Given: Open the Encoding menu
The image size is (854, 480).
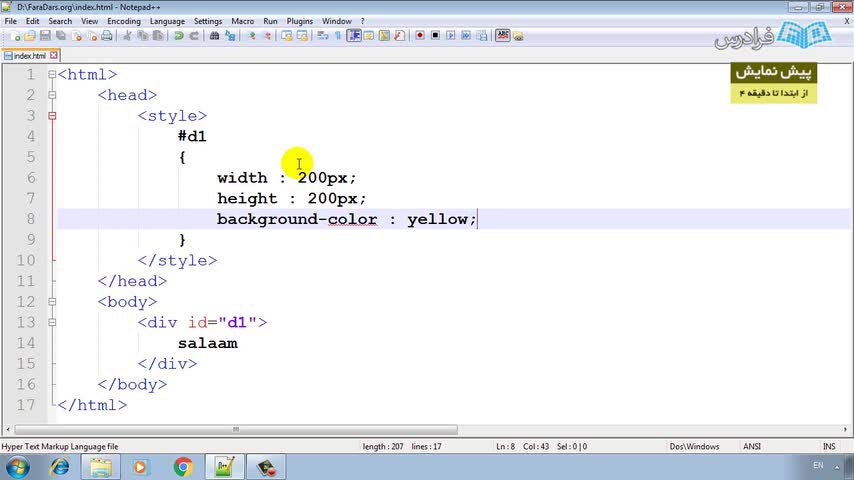Looking at the screenshot, I should click(x=124, y=21).
